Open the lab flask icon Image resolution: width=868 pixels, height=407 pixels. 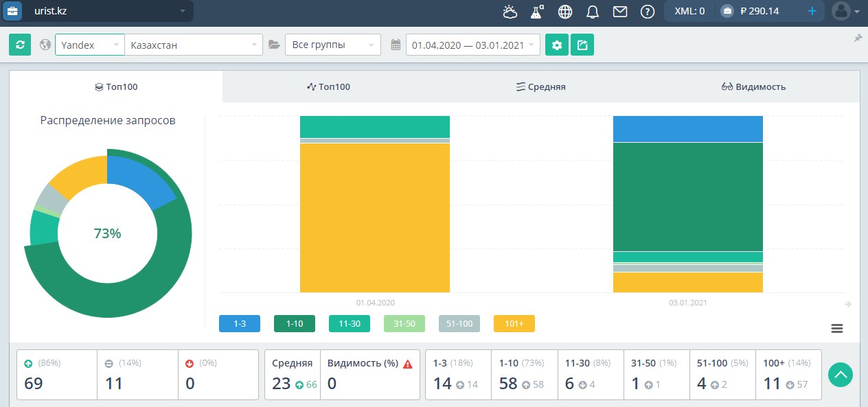[x=537, y=11]
